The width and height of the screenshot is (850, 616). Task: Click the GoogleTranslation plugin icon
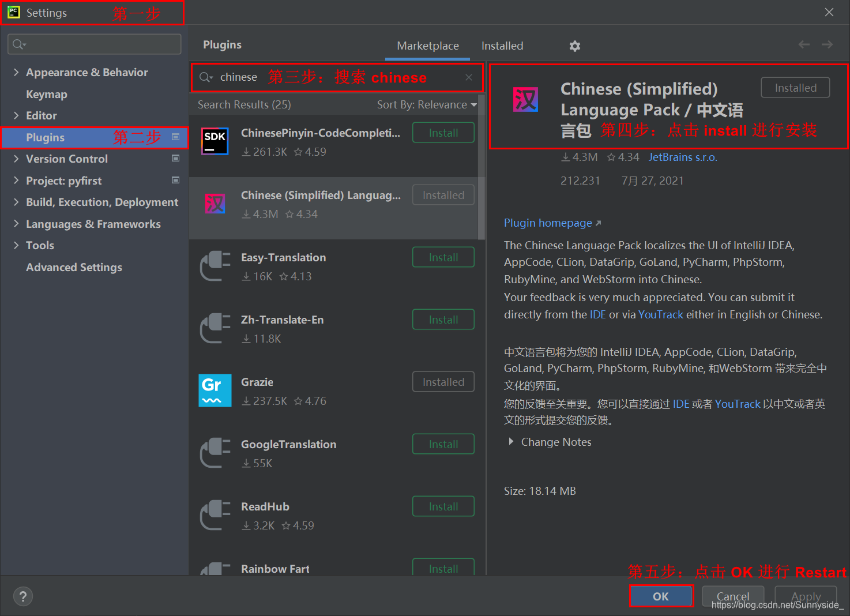click(215, 453)
